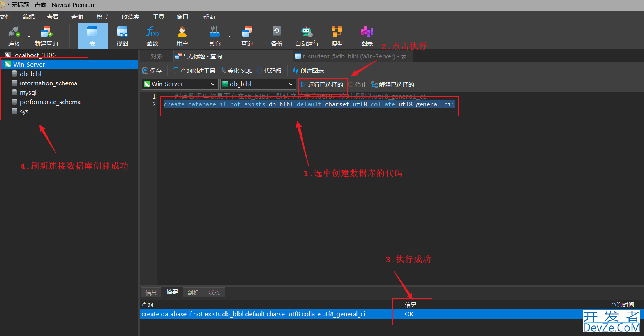Open Code Snippets (代码段)
Viewport: 644px width, 336px height.
pos(269,70)
